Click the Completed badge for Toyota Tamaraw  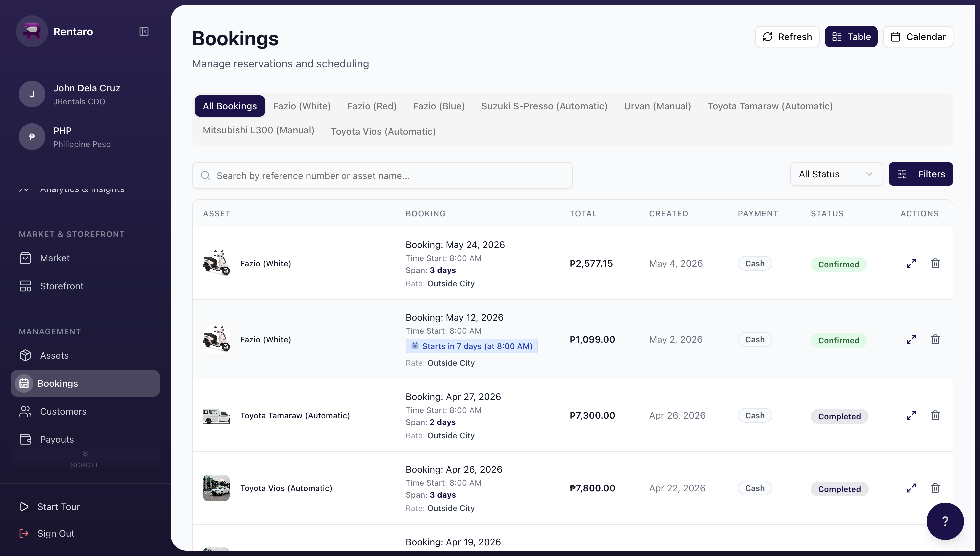click(x=840, y=416)
